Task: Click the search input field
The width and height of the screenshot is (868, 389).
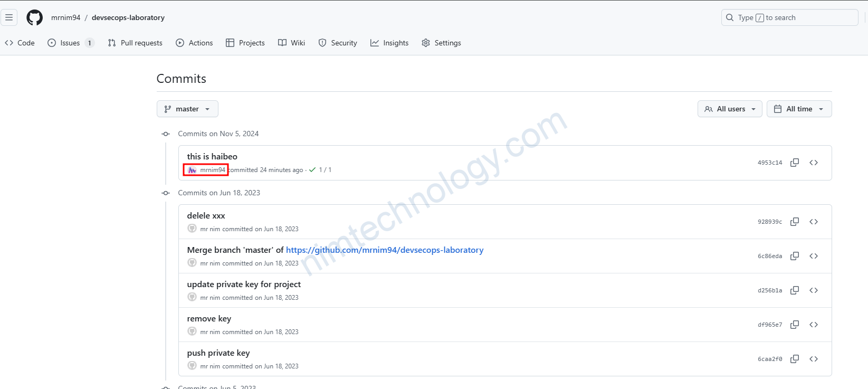Action: coord(789,17)
